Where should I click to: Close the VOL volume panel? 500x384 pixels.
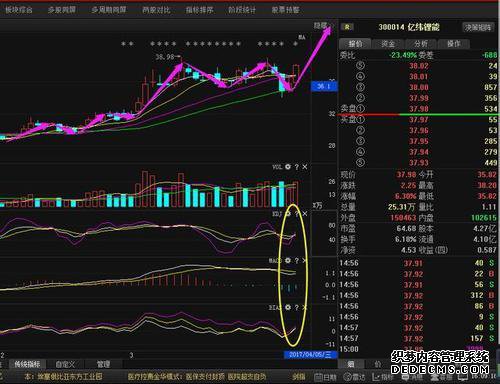[x=305, y=167]
